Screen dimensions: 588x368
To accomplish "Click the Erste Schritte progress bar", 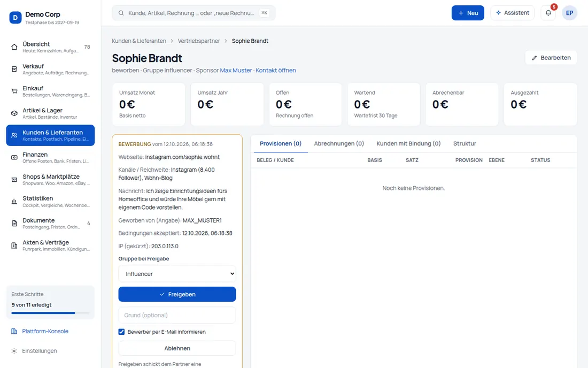I will tap(50, 313).
